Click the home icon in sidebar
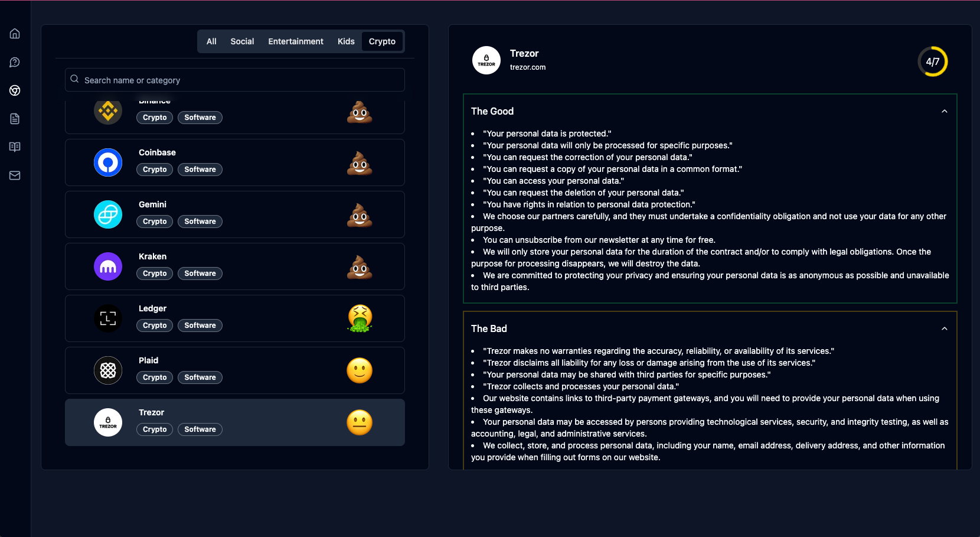 click(15, 34)
